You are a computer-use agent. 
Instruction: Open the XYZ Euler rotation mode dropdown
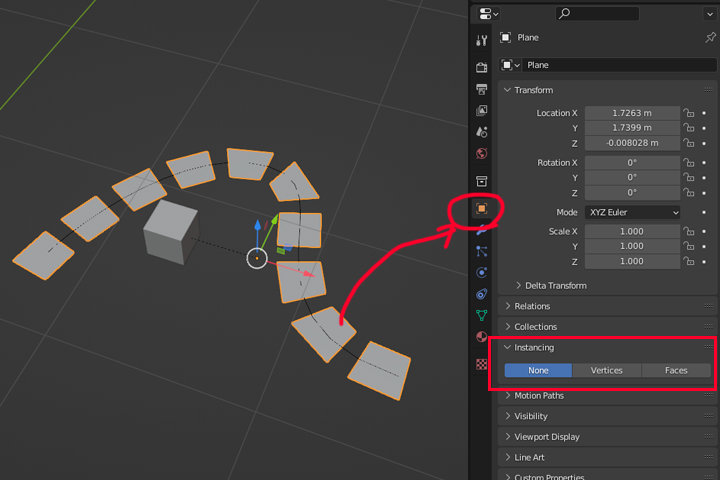tap(632, 212)
